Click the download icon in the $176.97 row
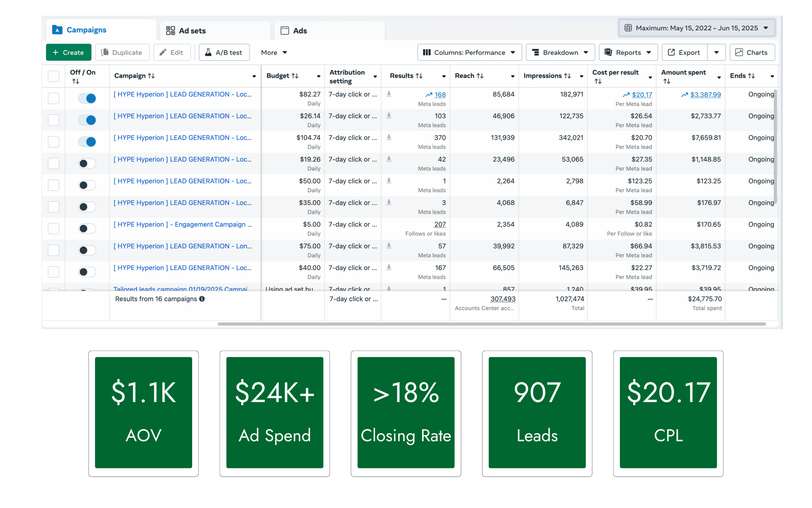The width and height of the screenshot is (812, 508). click(x=389, y=202)
